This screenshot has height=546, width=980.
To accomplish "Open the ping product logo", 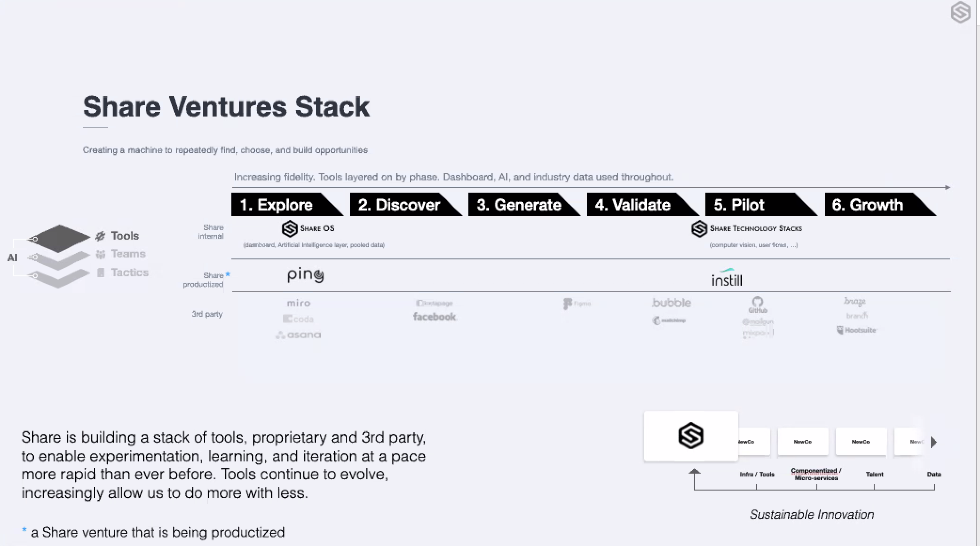I will 306,275.
